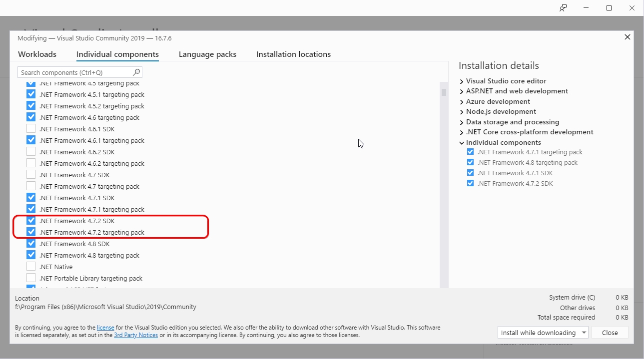
Task: Click the System drive (C) label
Action: tap(572, 298)
